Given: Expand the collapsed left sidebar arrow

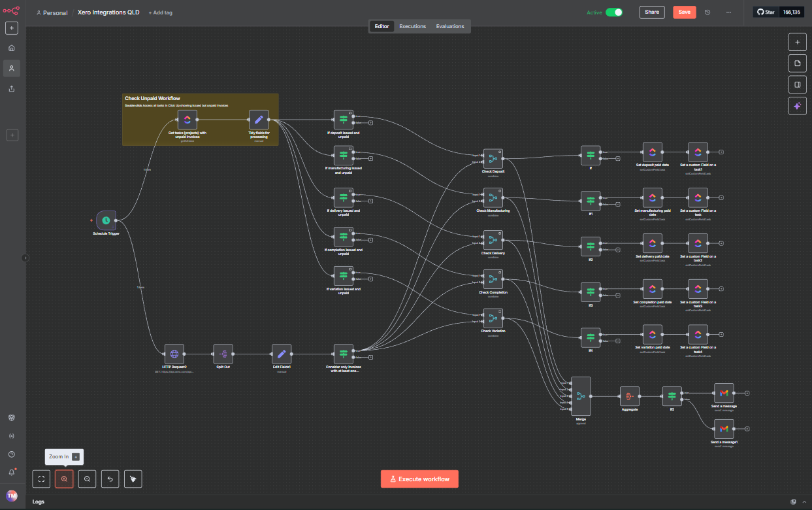Looking at the screenshot, I should 25,258.
